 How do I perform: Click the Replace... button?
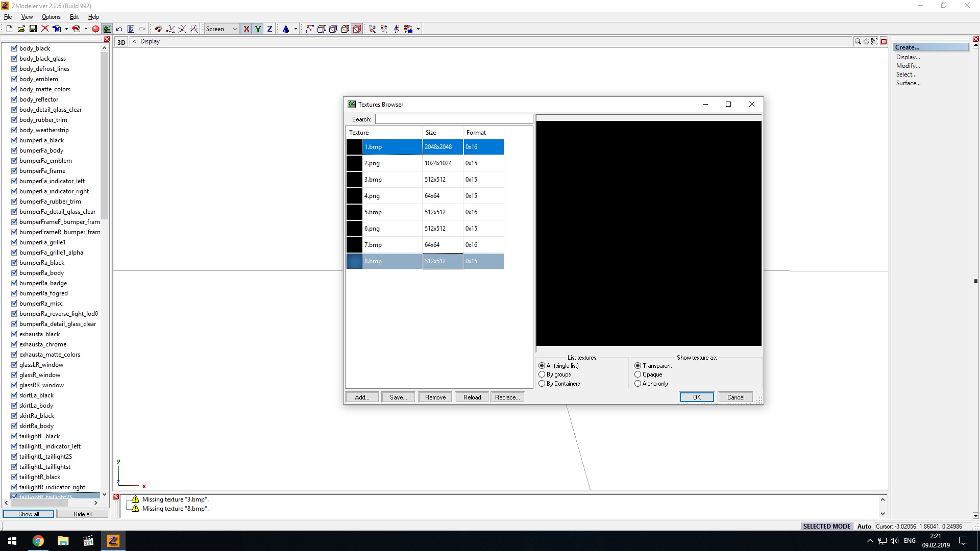click(507, 397)
